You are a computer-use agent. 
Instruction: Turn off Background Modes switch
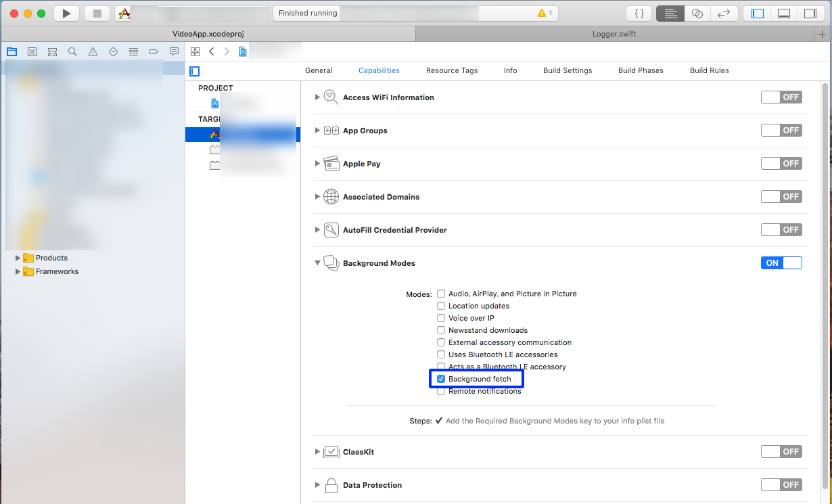781,263
